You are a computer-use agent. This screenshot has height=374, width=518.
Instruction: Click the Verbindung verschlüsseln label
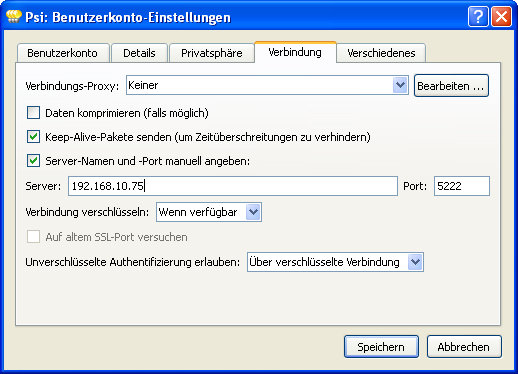(87, 212)
